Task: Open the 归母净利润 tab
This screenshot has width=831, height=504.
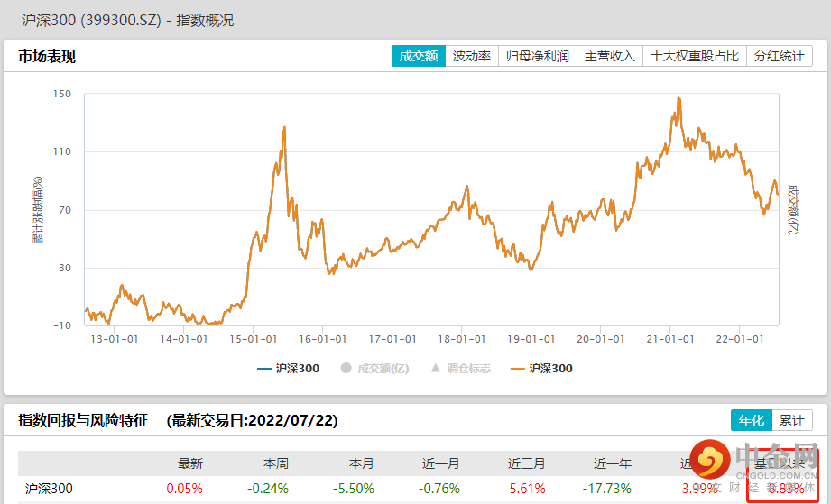Action: (x=538, y=56)
